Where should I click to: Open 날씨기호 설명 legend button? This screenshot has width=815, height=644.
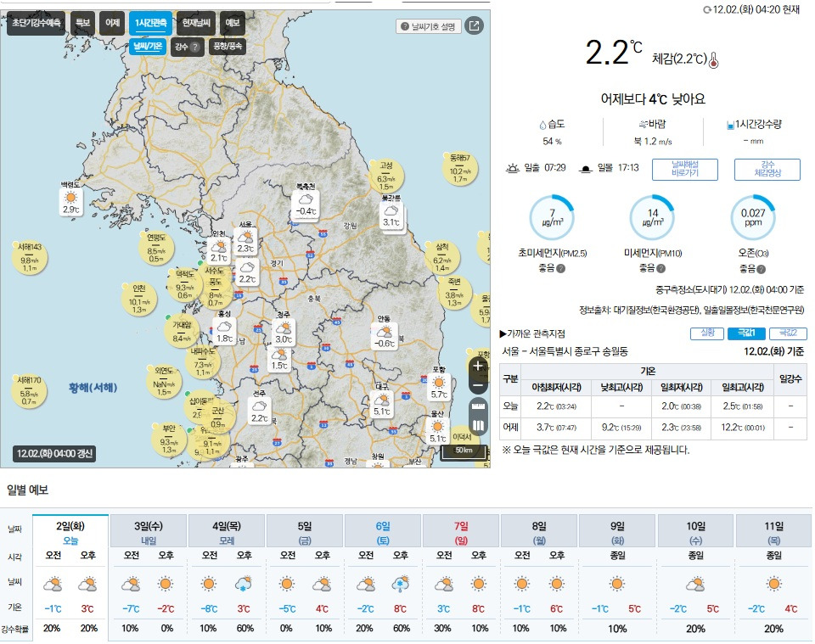tap(429, 26)
